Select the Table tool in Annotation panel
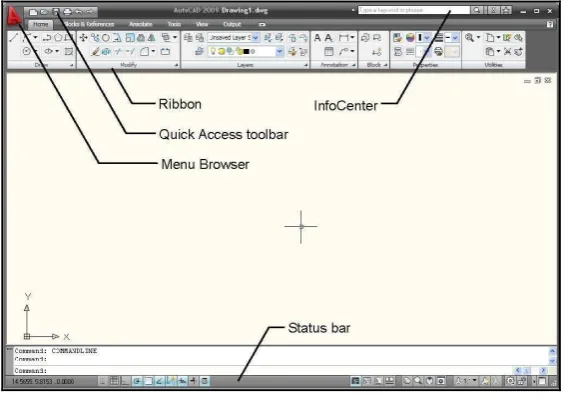Viewport: 567px width, 404px height. (x=329, y=52)
